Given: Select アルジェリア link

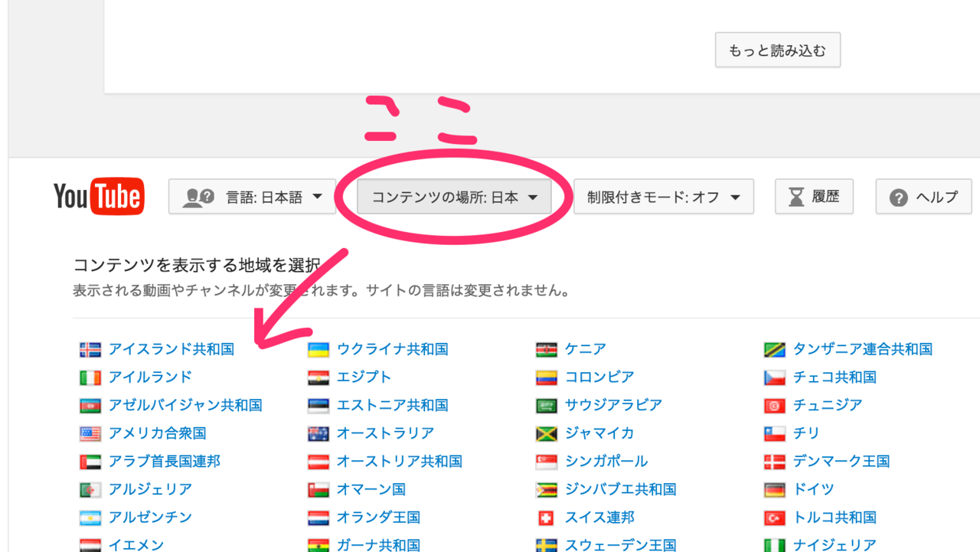Looking at the screenshot, I should click(151, 489).
